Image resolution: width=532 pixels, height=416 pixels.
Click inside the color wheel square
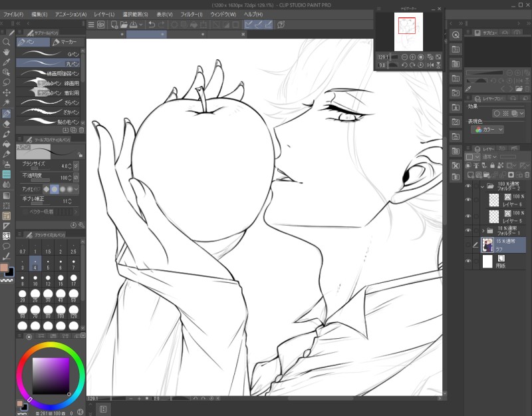[x=51, y=376]
